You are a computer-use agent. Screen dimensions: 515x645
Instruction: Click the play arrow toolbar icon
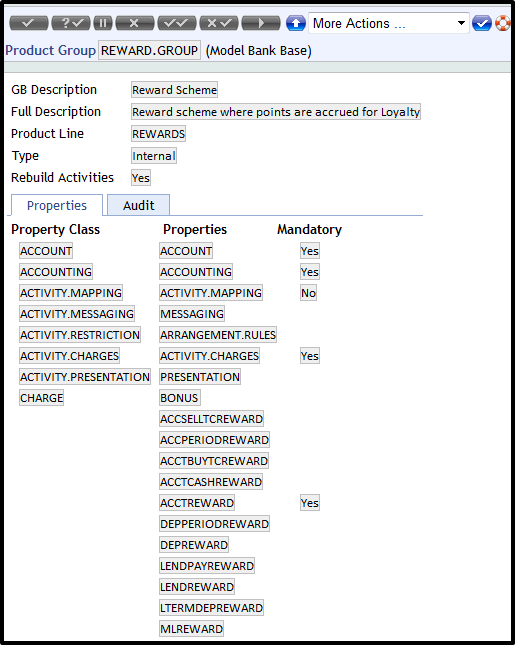(x=261, y=23)
